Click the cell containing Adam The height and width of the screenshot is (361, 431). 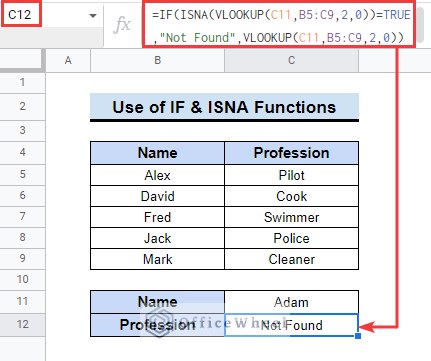pos(292,302)
